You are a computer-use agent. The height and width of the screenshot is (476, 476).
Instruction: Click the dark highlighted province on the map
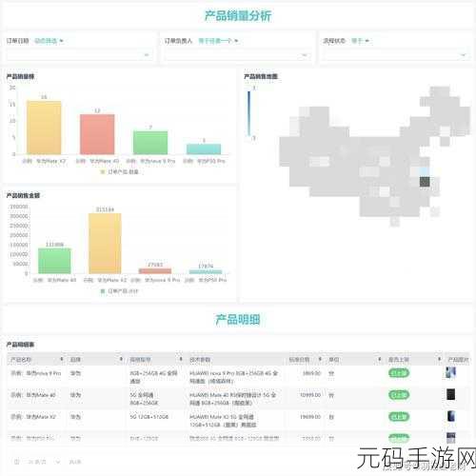(x=425, y=182)
